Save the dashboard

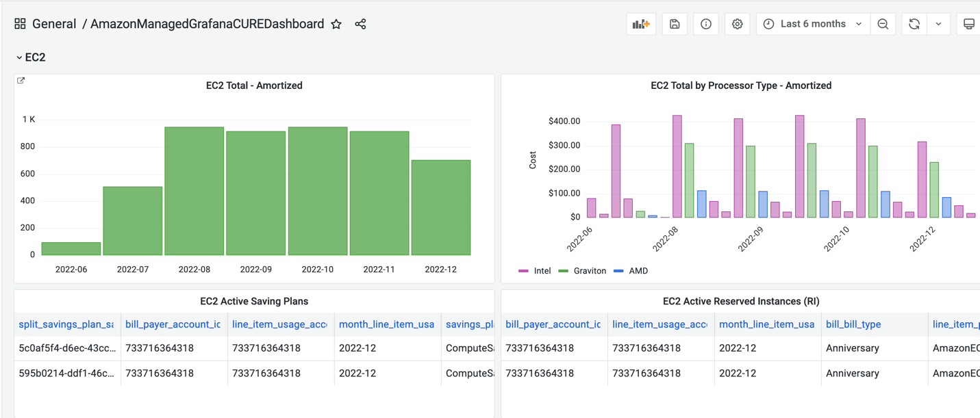(x=675, y=23)
